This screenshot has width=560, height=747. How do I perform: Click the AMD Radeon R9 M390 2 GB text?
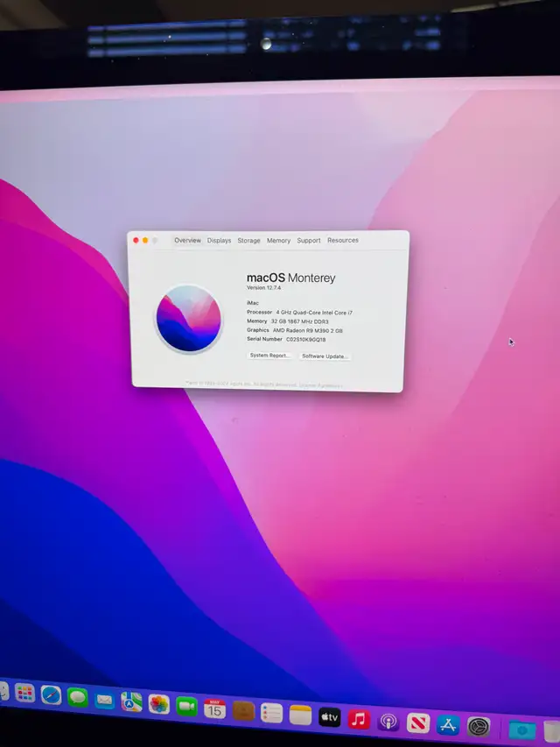pyautogui.click(x=308, y=331)
